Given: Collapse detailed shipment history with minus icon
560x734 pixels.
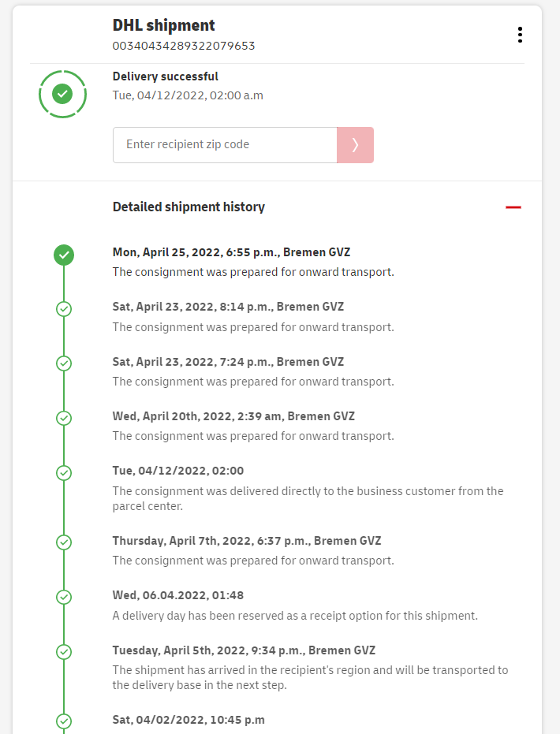Looking at the screenshot, I should click(x=513, y=207).
